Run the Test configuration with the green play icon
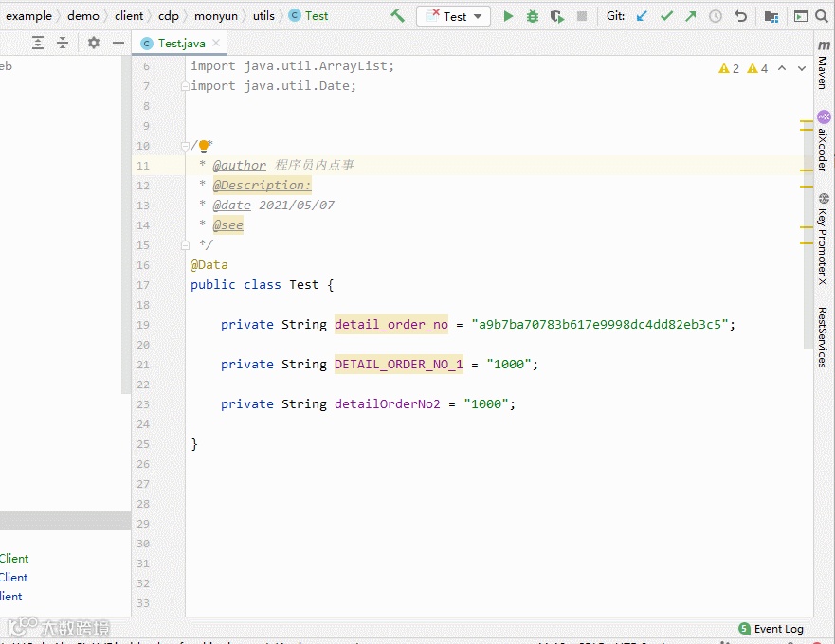This screenshot has width=835, height=644. pos(508,16)
